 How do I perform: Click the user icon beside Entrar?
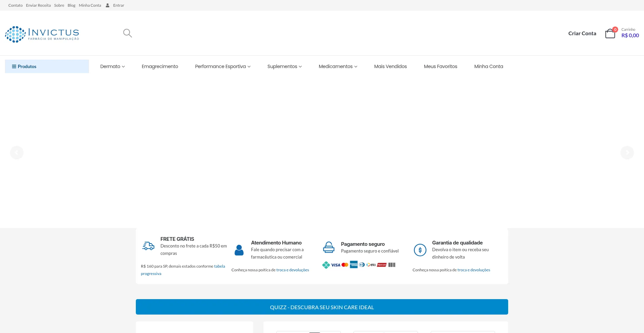(x=108, y=5)
